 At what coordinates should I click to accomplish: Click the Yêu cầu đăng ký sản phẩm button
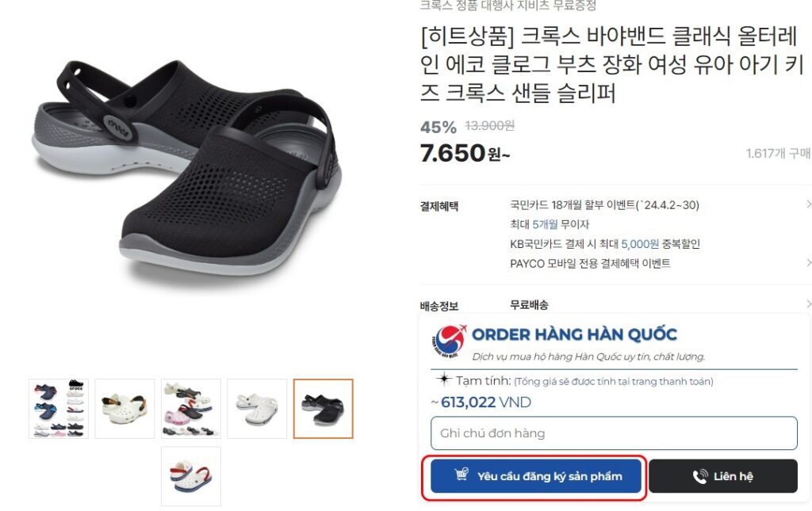[535, 476]
